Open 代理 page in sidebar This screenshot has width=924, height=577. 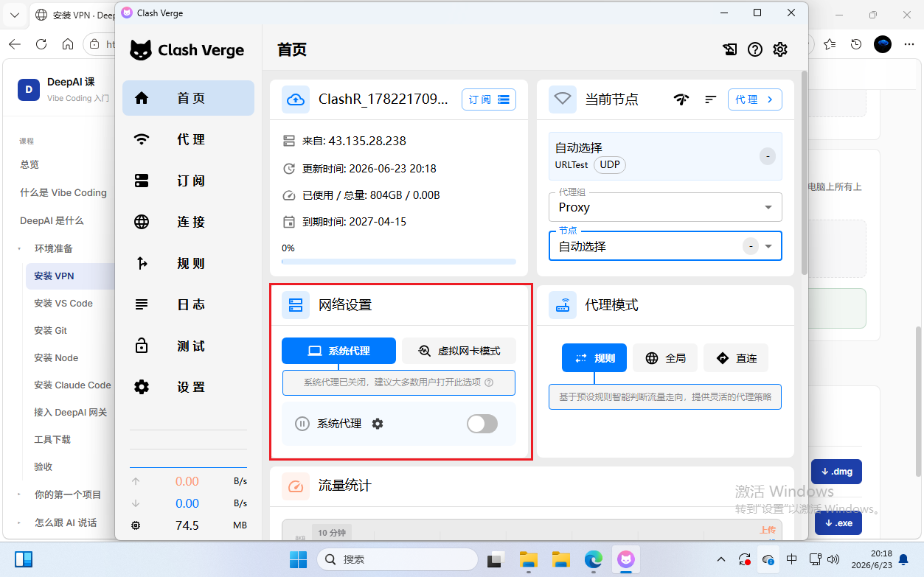pos(188,139)
